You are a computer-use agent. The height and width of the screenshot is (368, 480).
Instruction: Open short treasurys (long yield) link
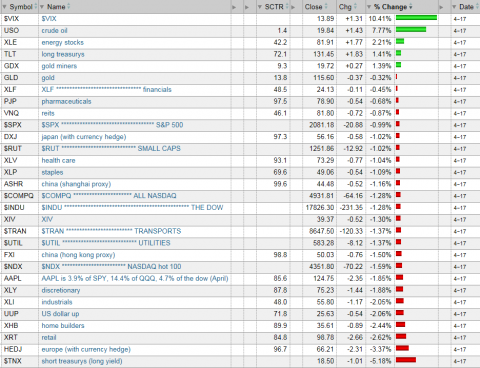tap(82, 361)
